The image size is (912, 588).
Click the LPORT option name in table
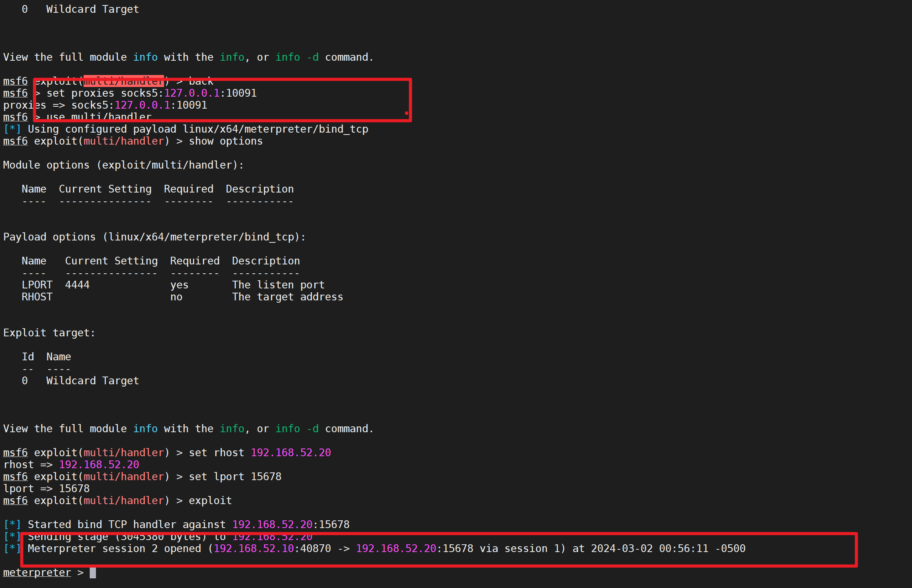click(37, 285)
